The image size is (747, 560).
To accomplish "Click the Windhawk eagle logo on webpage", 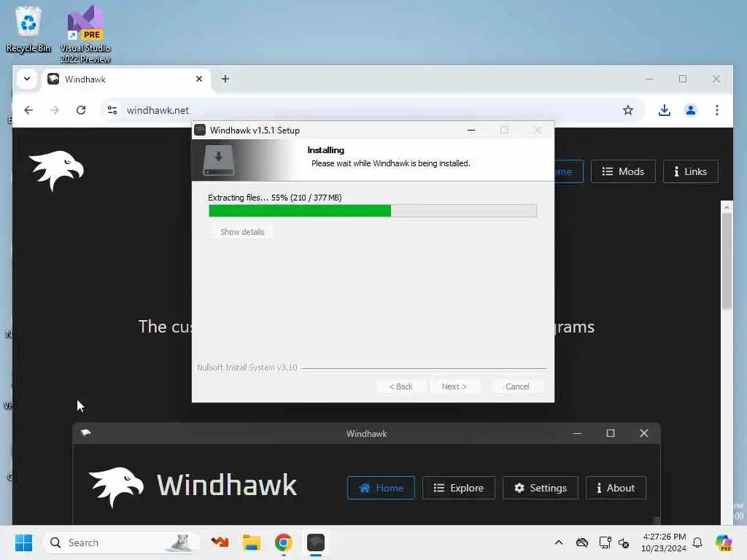I will [x=56, y=171].
